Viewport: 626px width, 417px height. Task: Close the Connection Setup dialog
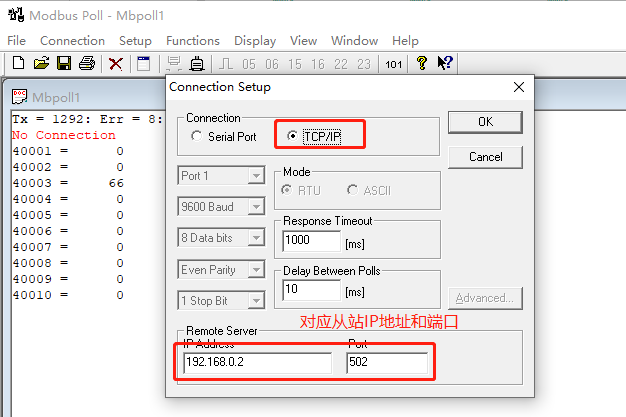coord(519,87)
